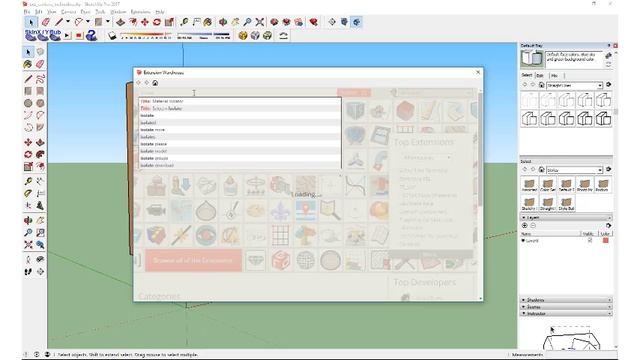Choose the "isolate download" suggestion
Image resolution: width=640 pixels, height=360 pixels.
pyautogui.click(x=240, y=165)
